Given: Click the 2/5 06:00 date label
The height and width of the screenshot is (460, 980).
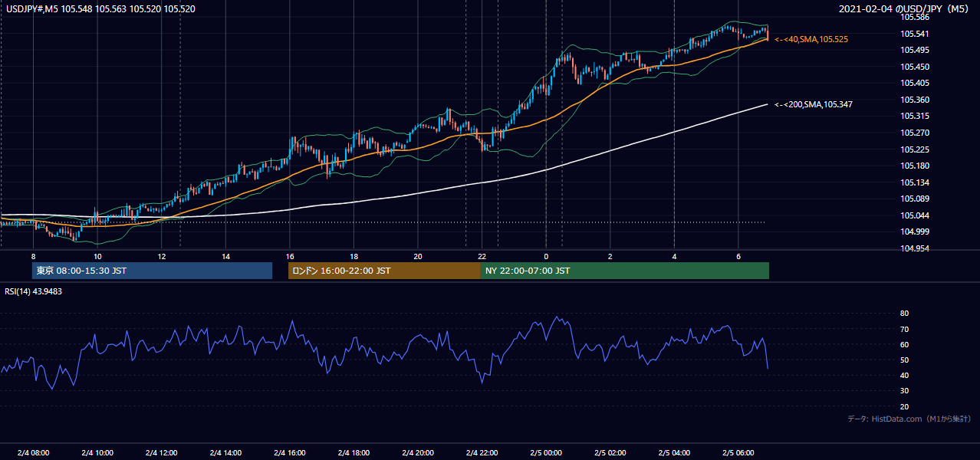Looking at the screenshot, I should tap(738, 452).
